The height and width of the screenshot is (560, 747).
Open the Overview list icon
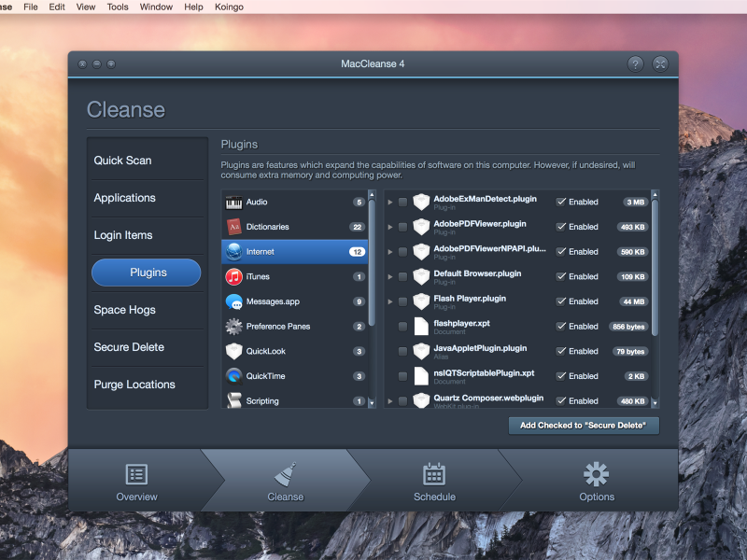pos(136,474)
